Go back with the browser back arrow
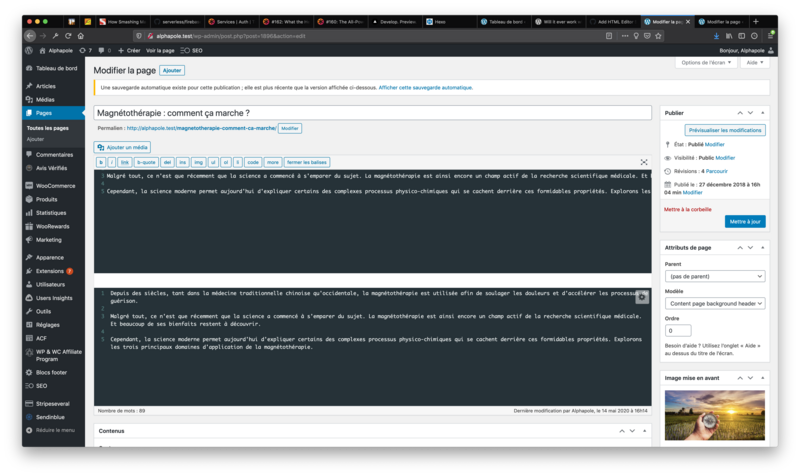The height and width of the screenshot is (476, 800). [30, 36]
